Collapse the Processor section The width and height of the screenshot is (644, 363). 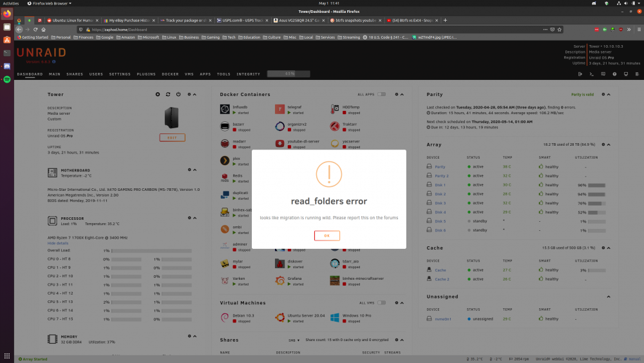[194, 218]
